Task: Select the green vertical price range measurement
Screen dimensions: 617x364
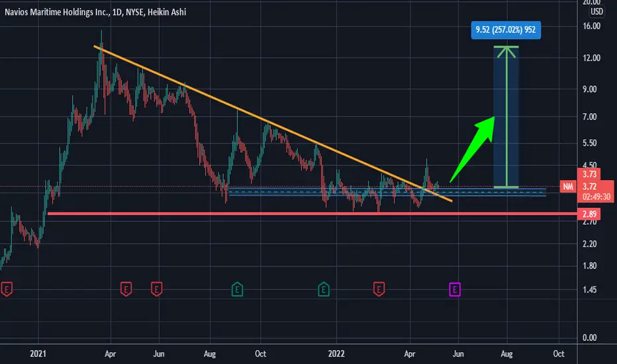Action: (x=506, y=117)
